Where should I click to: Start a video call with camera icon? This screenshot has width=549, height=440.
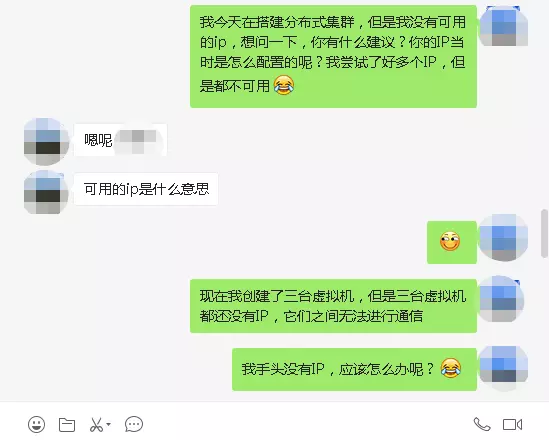pos(512,425)
